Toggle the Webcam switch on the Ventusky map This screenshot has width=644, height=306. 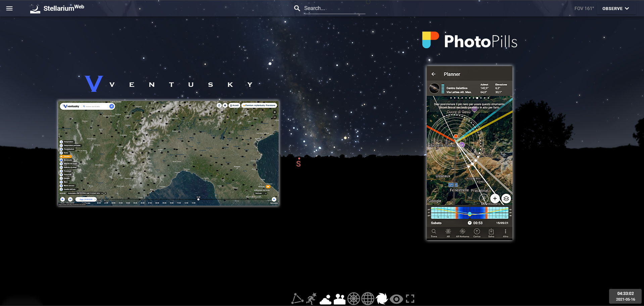pos(268,187)
